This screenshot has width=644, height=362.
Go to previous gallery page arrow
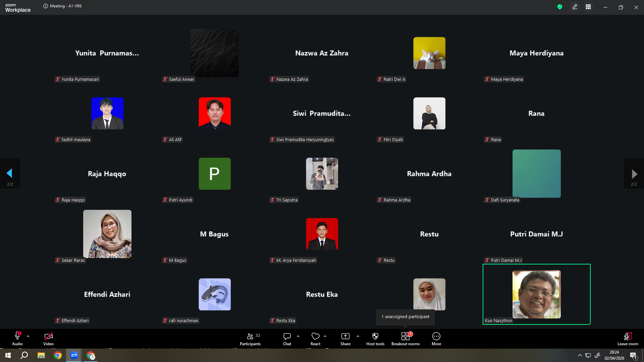point(10,173)
